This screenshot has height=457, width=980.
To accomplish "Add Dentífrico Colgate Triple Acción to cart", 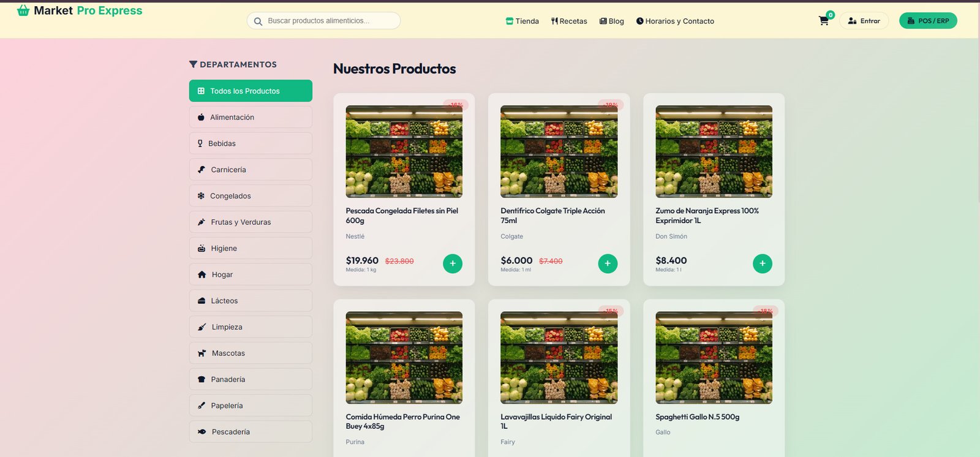I will 608,263.
